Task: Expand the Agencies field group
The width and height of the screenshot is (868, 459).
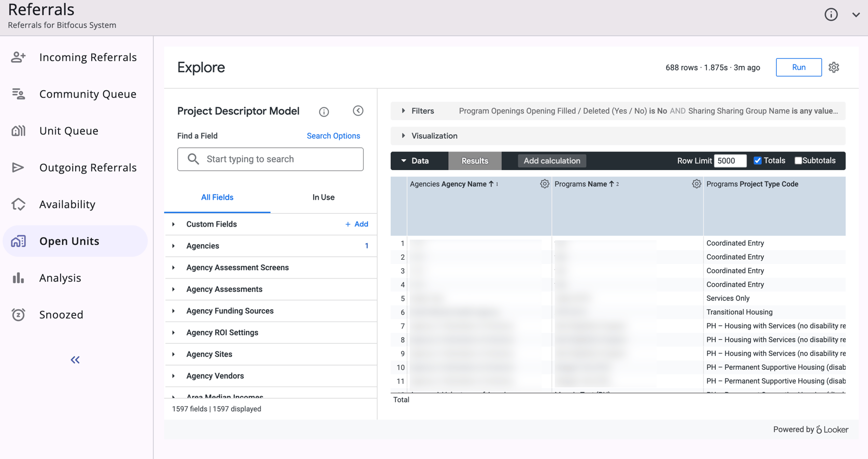Action: coord(174,246)
